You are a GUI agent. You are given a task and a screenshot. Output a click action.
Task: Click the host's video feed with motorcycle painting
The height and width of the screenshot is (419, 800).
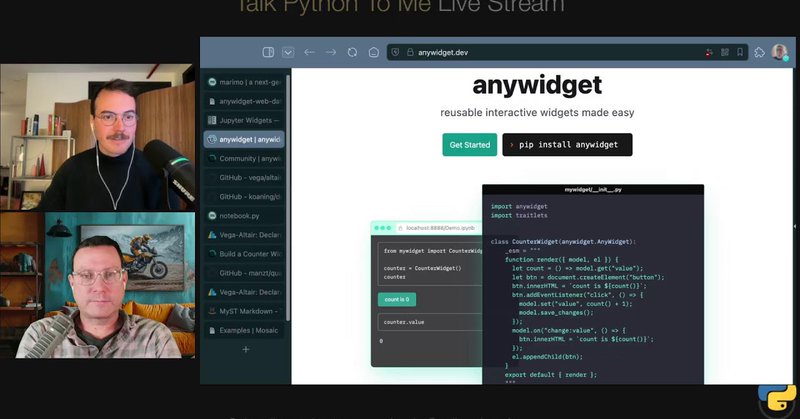pyautogui.click(x=97, y=285)
